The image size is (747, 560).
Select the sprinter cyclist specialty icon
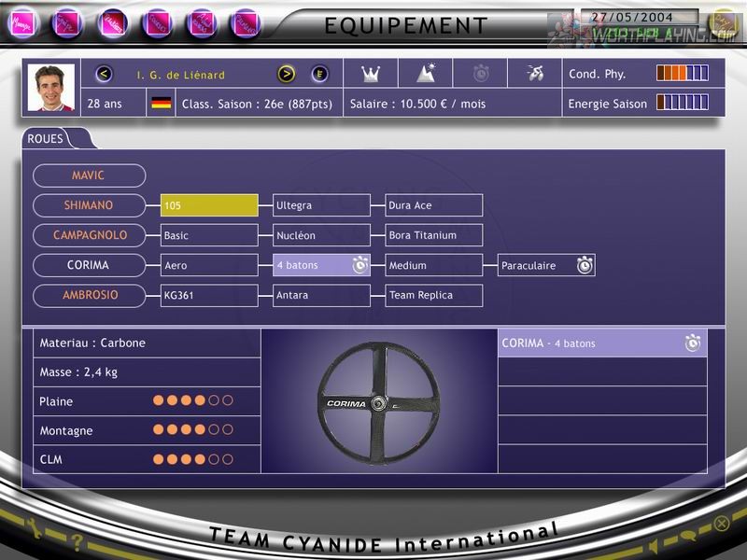point(535,74)
